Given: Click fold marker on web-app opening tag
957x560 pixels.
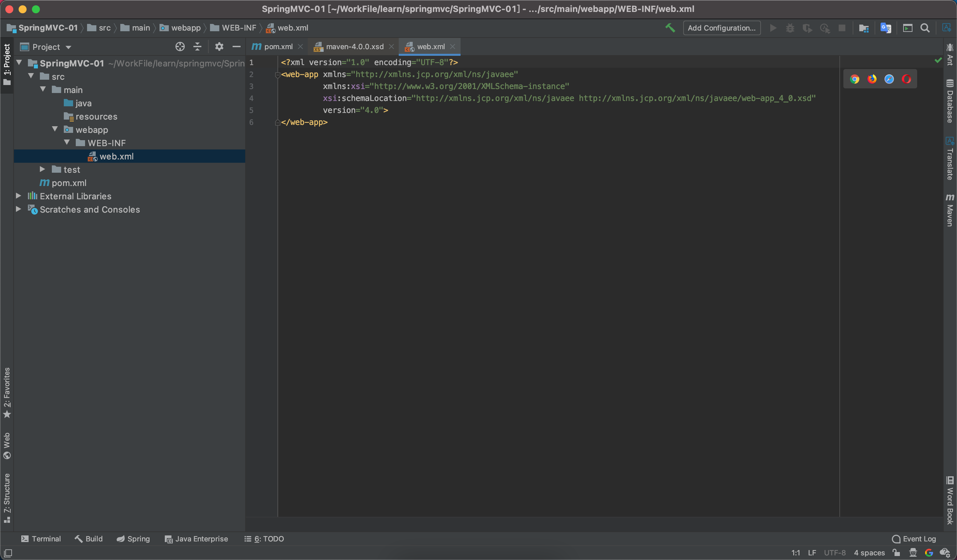Looking at the screenshot, I should (277, 75).
